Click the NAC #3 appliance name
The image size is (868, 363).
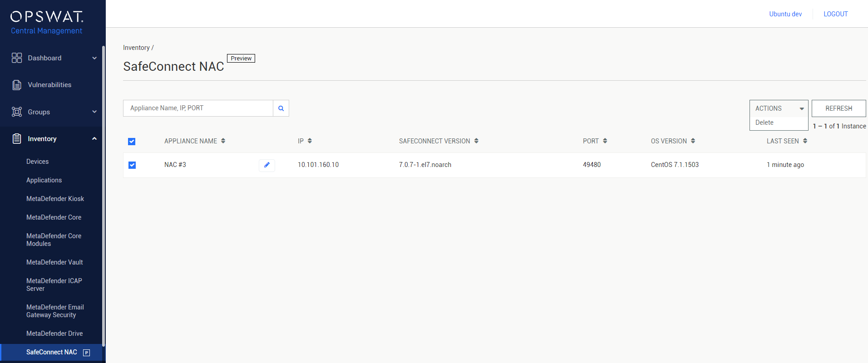[x=175, y=165]
